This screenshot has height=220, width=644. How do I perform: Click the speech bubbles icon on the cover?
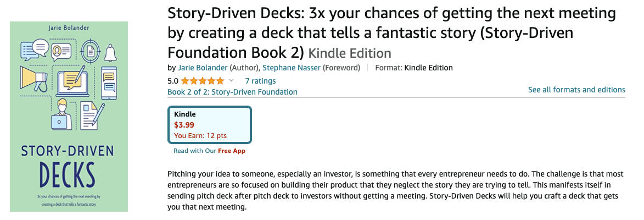click(x=34, y=50)
